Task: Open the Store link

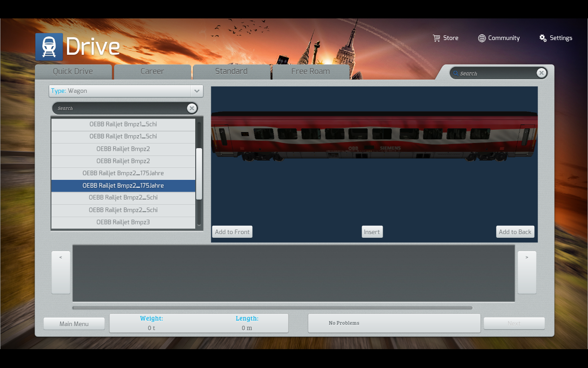Action: [x=446, y=38]
